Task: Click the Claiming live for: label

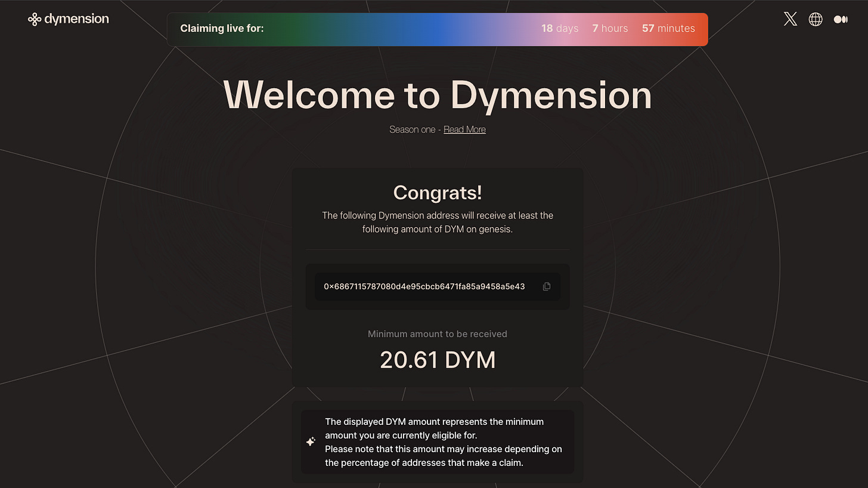Action: 222,28
